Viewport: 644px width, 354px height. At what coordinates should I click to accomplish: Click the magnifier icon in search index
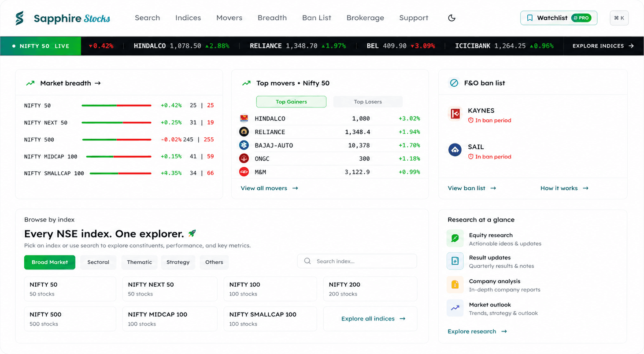[307, 261]
